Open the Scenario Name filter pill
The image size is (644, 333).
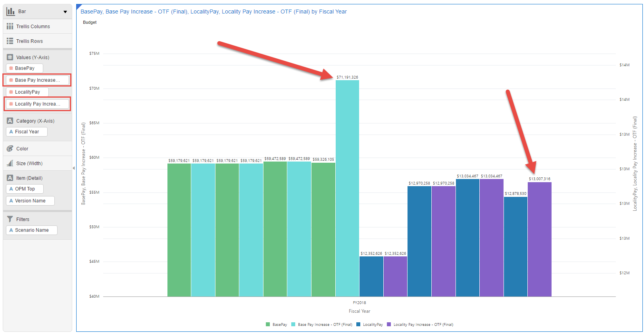click(x=32, y=230)
